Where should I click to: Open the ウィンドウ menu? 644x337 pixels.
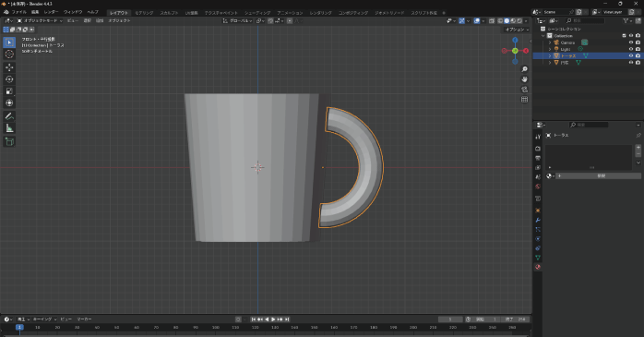[x=73, y=12]
